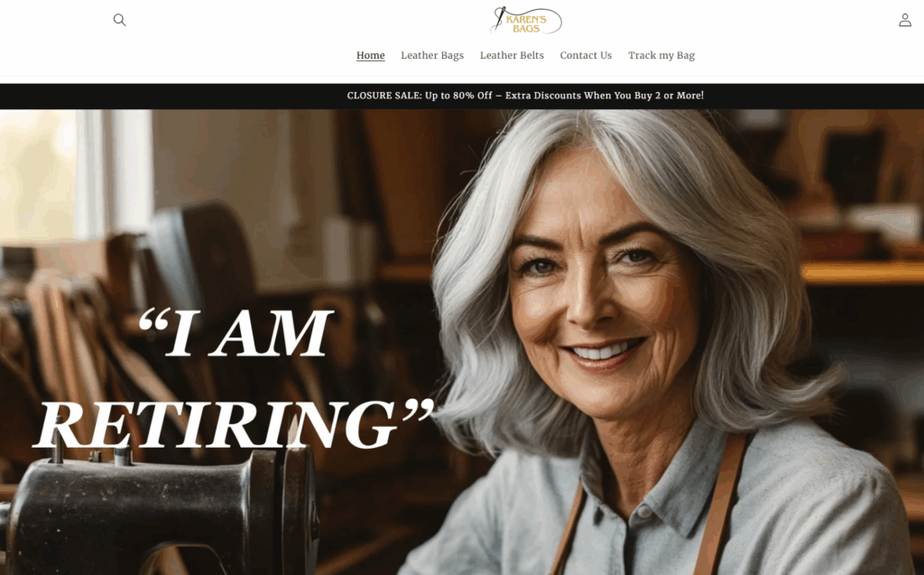Viewport: 924px width, 575px height.
Task: Click the needle graphic in the logo
Action: click(x=499, y=19)
